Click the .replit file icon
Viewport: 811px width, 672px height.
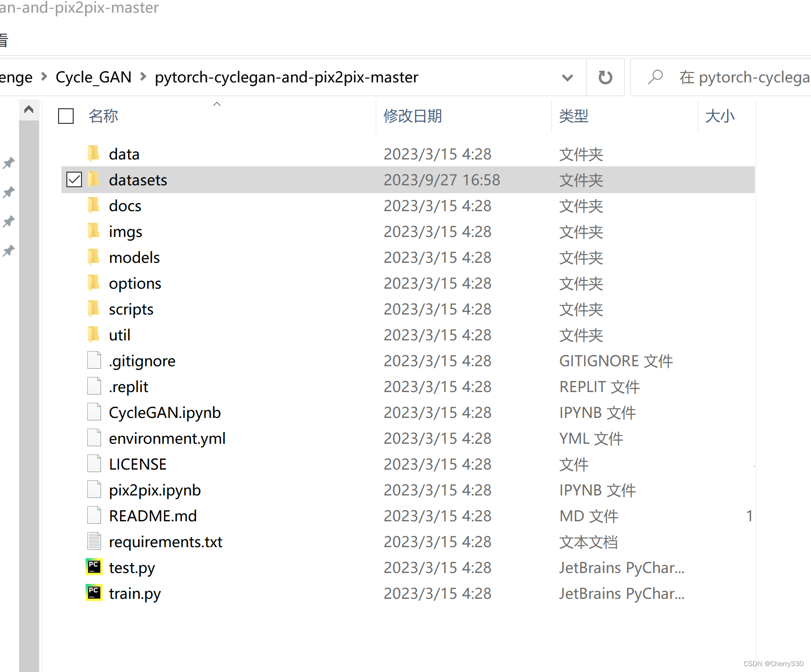pyautogui.click(x=94, y=386)
